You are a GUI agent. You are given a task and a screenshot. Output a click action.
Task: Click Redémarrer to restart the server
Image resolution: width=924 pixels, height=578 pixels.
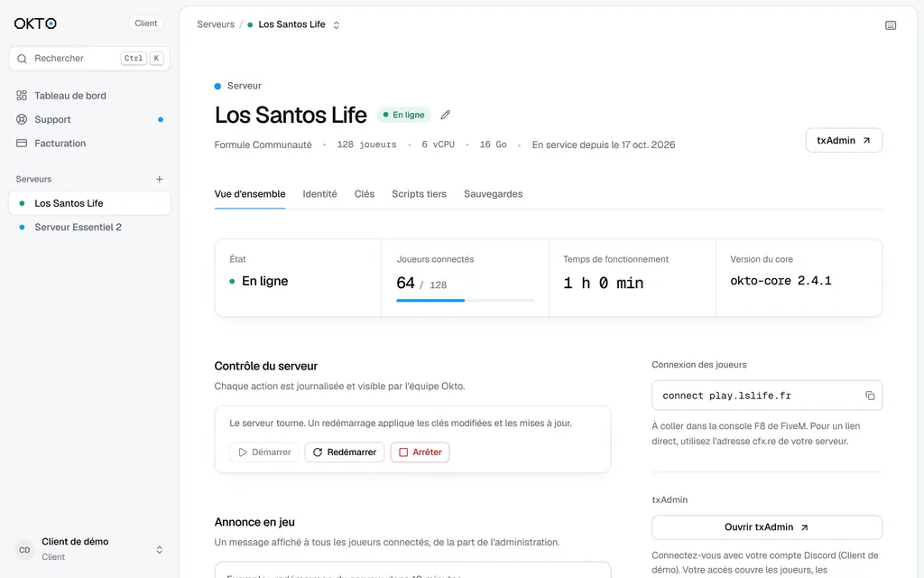[x=345, y=452]
